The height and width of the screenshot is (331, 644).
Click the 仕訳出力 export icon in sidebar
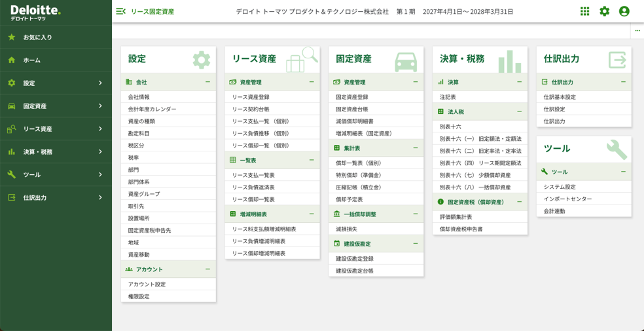(x=12, y=198)
